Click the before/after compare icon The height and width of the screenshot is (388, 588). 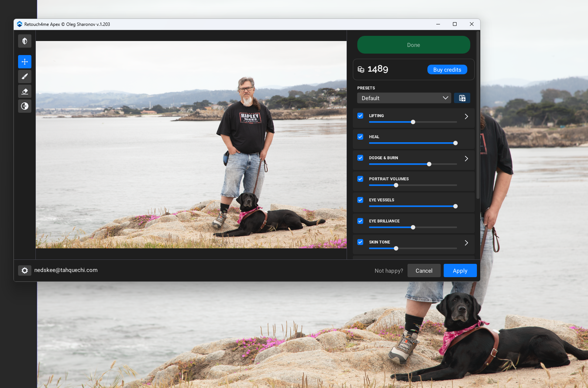(25, 41)
